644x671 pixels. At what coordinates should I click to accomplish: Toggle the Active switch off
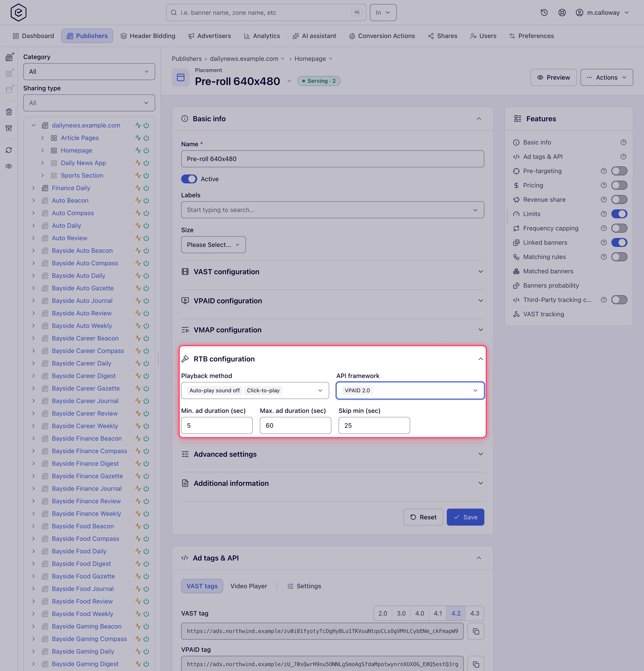(x=189, y=179)
